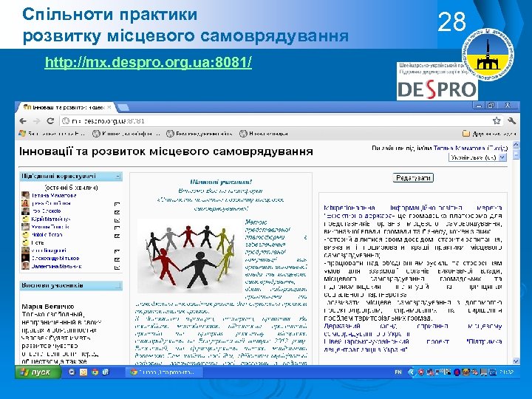Viewport: 532px width, 399px height.
Task: Open user Валентина Мельник profile
Action: 56,266
